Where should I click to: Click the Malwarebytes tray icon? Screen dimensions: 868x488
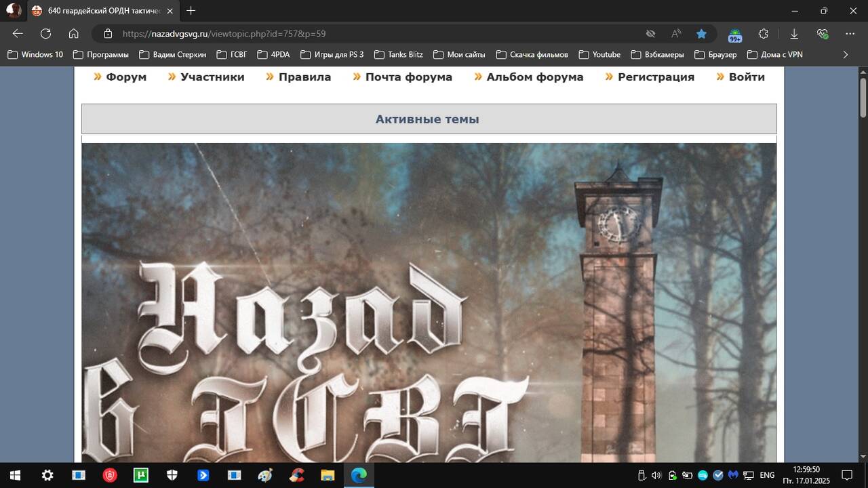coord(733,475)
